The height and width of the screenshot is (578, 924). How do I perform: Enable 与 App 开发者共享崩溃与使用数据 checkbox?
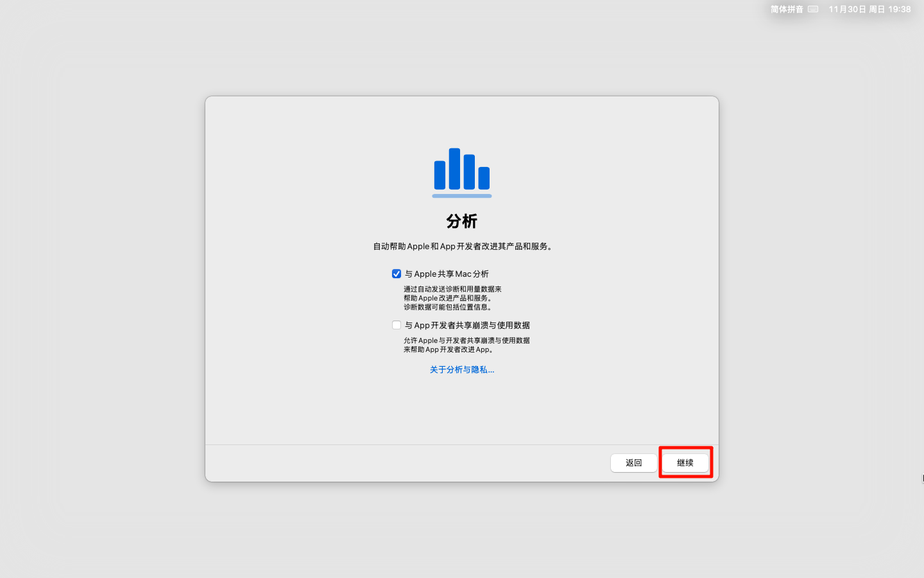click(397, 325)
